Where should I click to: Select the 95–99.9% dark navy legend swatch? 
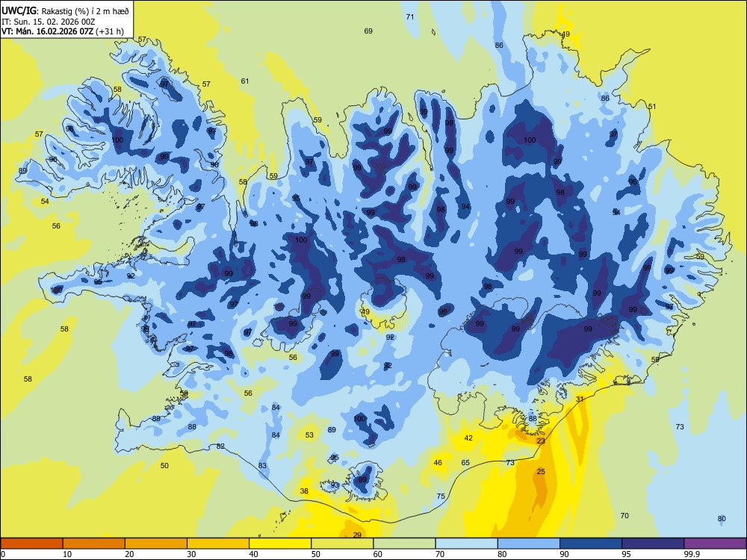(653, 544)
